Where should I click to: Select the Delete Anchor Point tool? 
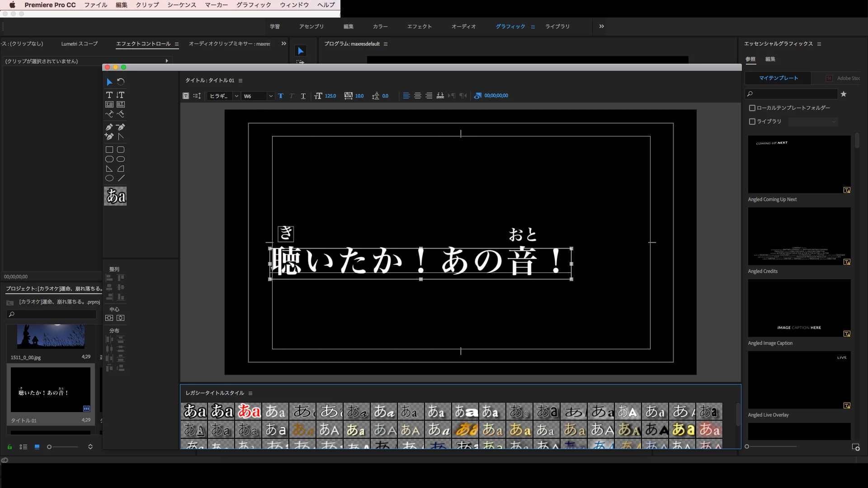[x=120, y=127]
